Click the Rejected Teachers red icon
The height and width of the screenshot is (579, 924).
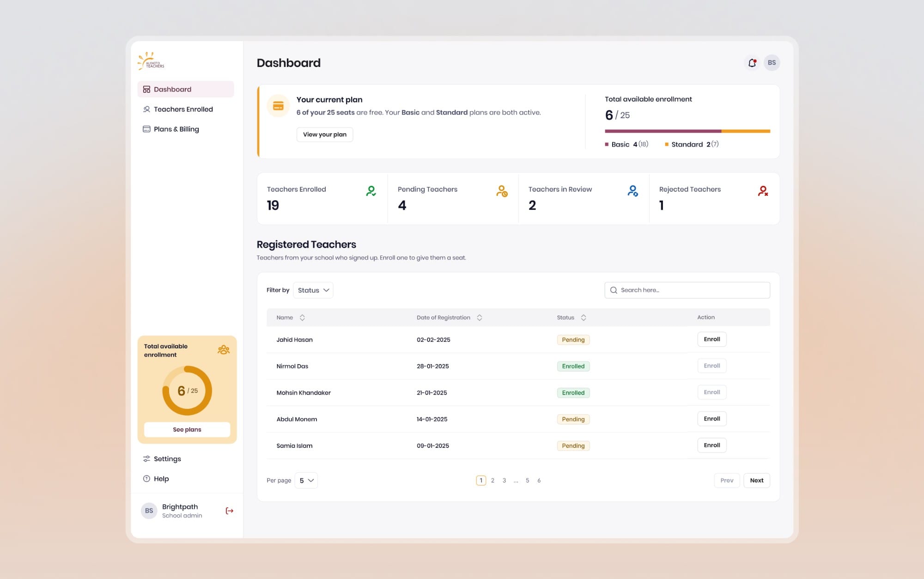(x=763, y=191)
